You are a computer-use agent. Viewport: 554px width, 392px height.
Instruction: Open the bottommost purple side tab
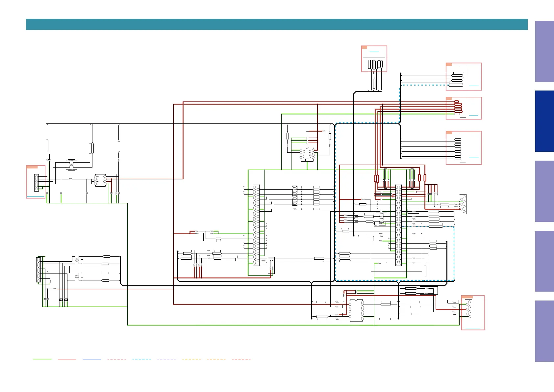[544, 331]
